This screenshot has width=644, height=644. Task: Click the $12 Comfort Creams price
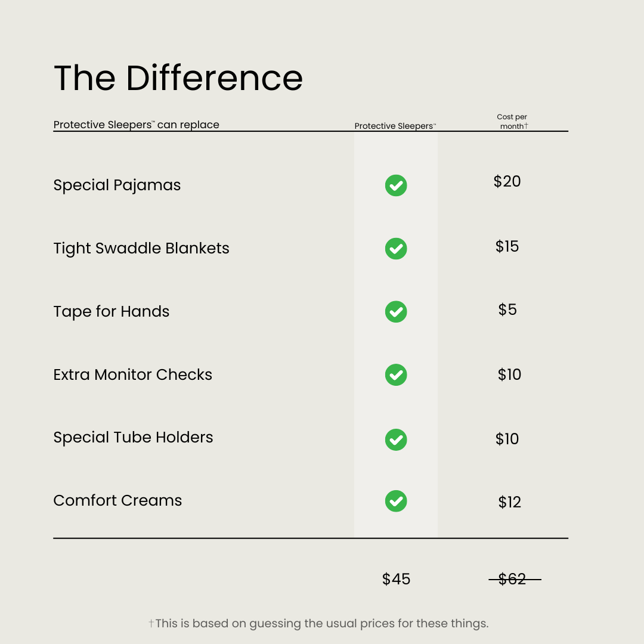coord(510,502)
